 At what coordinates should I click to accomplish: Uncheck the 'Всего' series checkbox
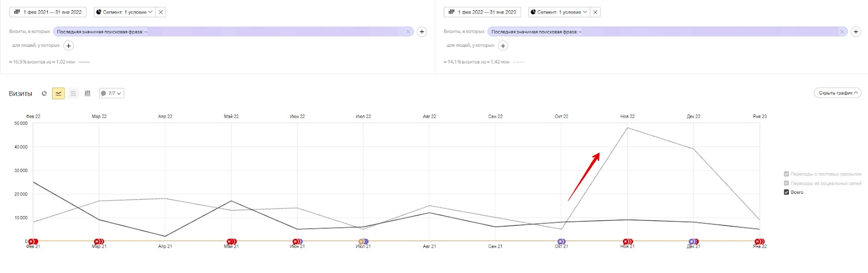(786, 192)
